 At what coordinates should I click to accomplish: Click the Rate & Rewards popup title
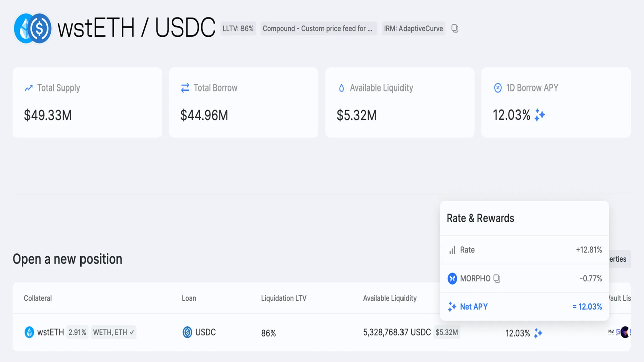pos(480,218)
